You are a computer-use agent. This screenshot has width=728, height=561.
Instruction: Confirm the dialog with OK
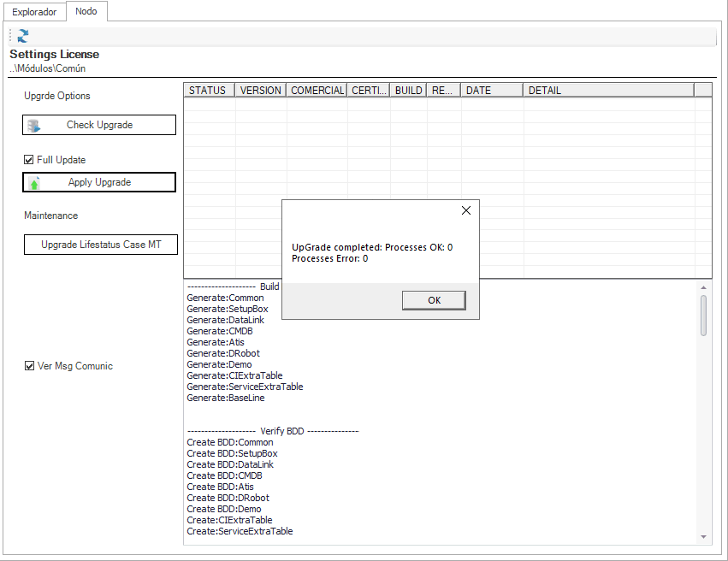pyautogui.click(x=434, y=300)
